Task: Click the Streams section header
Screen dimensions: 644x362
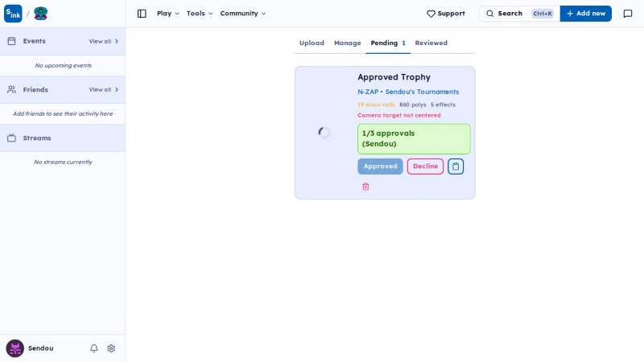Action: 63,138
